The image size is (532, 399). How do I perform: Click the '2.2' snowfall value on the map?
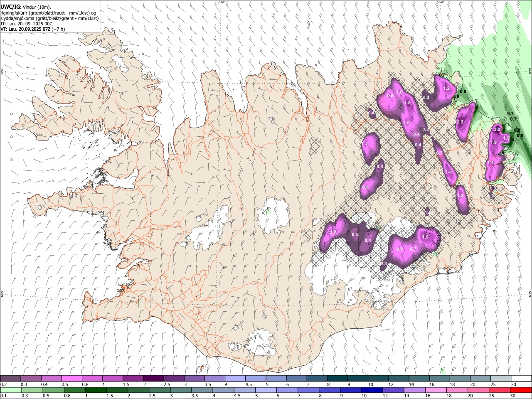[x=460, y=122]
